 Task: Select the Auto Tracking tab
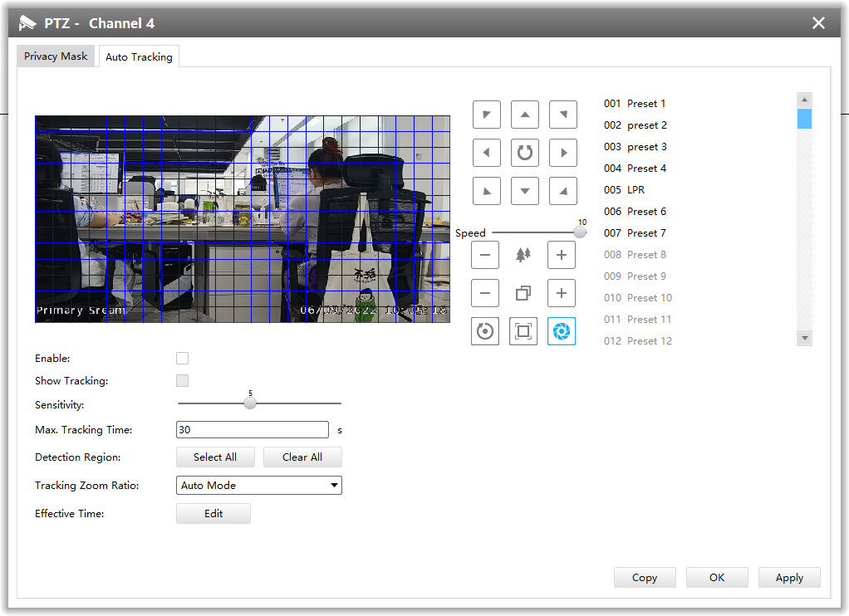coord(139,57)
